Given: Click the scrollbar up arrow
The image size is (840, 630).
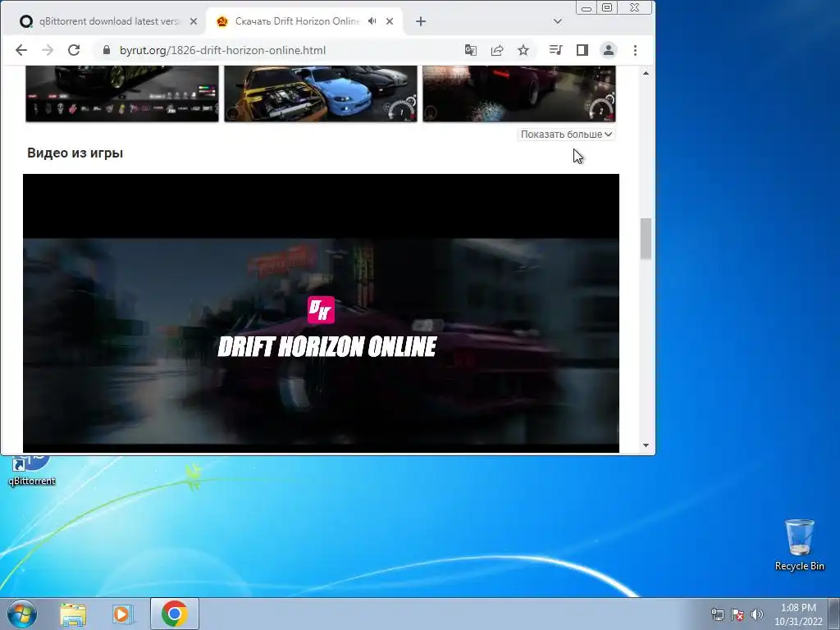Looking at the screenshot, I should pyautogui.click(x=646, y=73).
